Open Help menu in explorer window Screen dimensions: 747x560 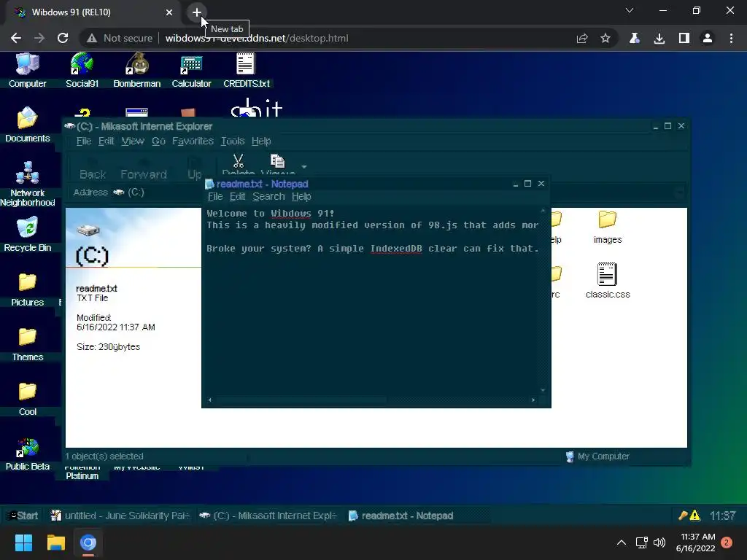coord(261,141)
